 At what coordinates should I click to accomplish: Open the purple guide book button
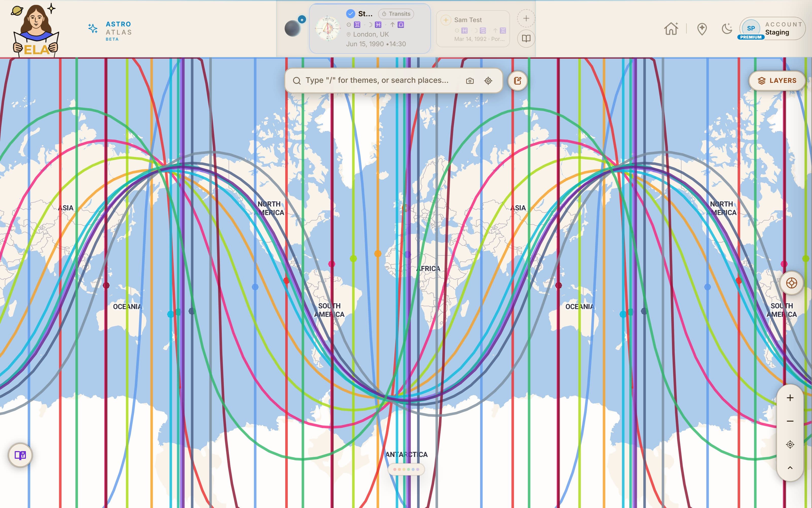point(20,455)
